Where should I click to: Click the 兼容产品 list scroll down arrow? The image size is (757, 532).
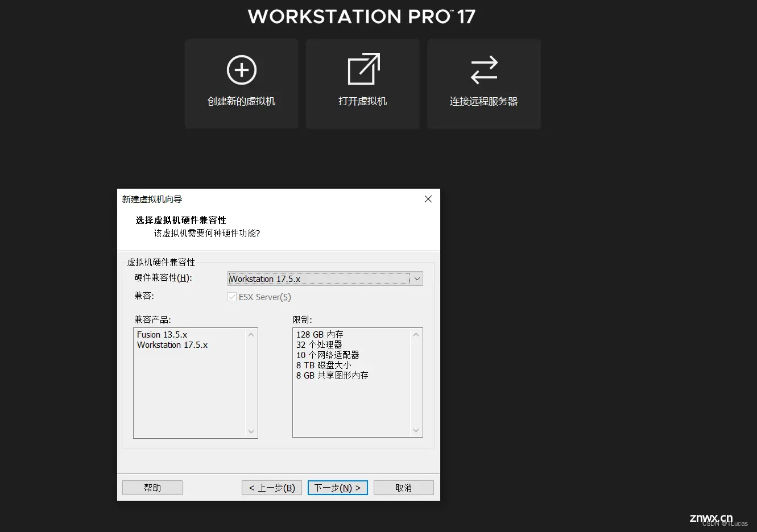coord(251,431)
